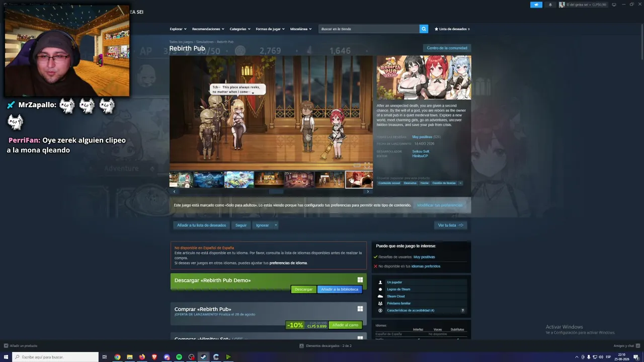Screen dimensions: 644x362
Task: Open File Explorer from the taskbar
Action: coord(130,357)
